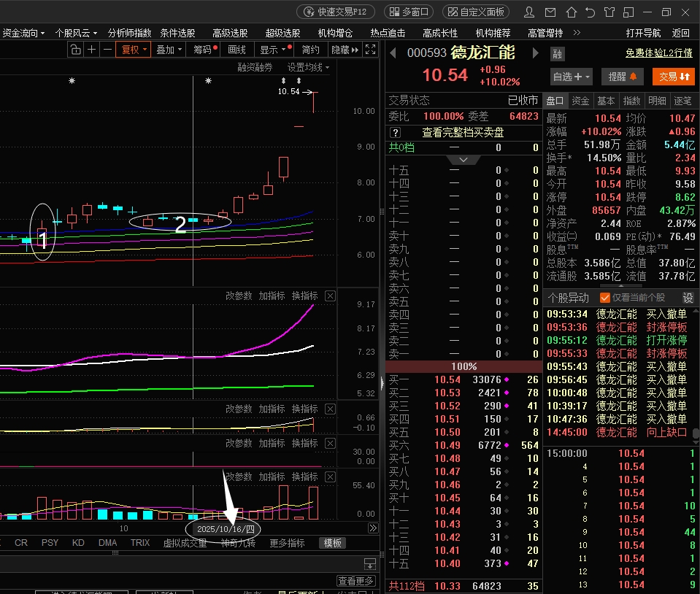
Task: Zoom out chart with minus icon
Action: pos(107,50)
